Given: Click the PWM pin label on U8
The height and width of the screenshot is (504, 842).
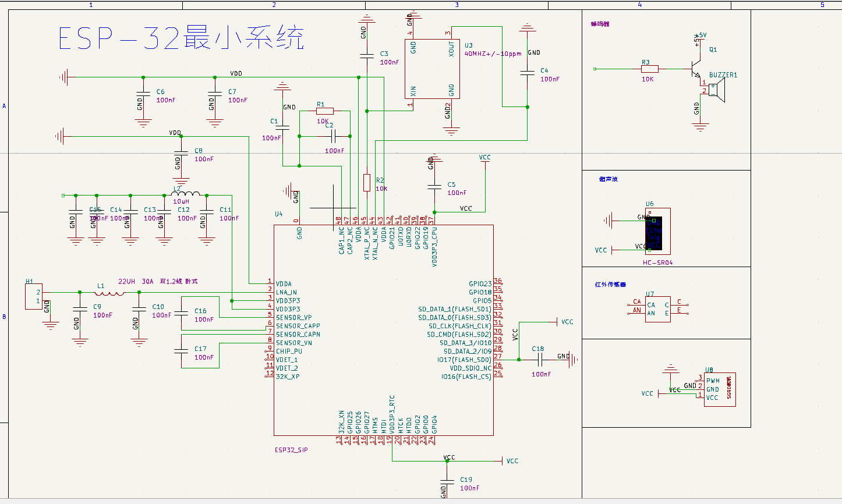Looking at the screenshot, I should click(x=713, y=381).
